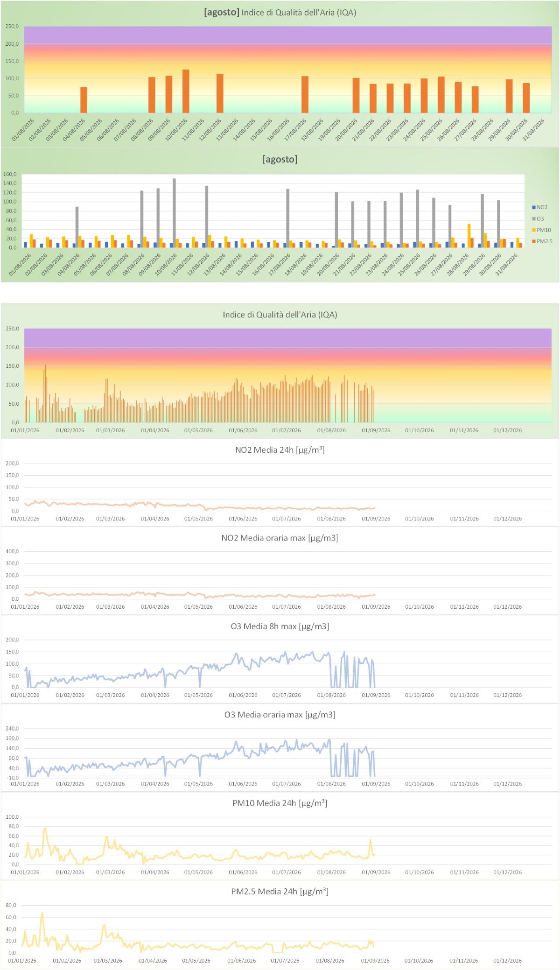
Task: Select the 'O3 Media 8h max' chart title
Action: coord(280,626)
